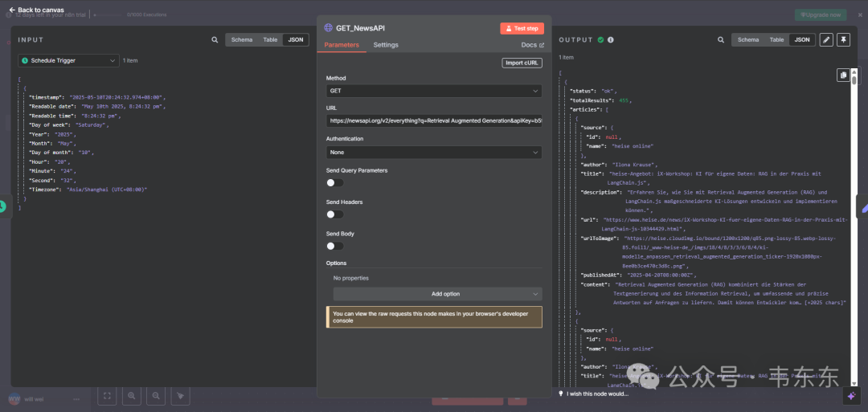Open the Schedule Trigger input dropdown
The height and width of the screenshot is (412, 868).
tap(68, 60)
